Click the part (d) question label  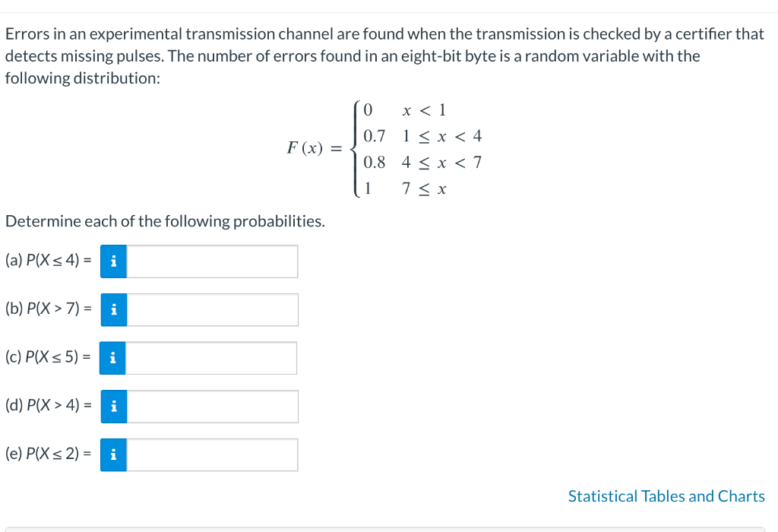pyautogui.click(x=48, y=406)
